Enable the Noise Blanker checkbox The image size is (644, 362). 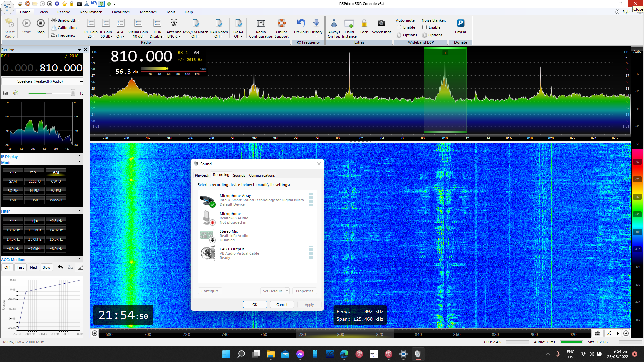[x=425, y=27]
